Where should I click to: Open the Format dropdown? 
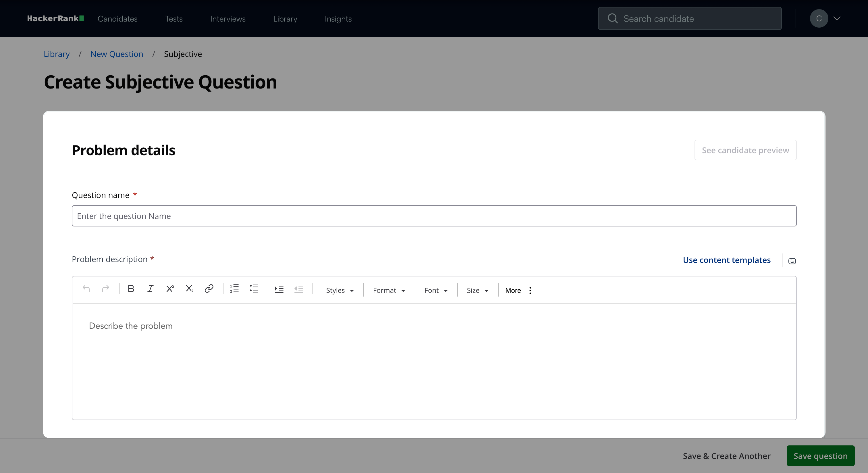[x=389, y=290]
